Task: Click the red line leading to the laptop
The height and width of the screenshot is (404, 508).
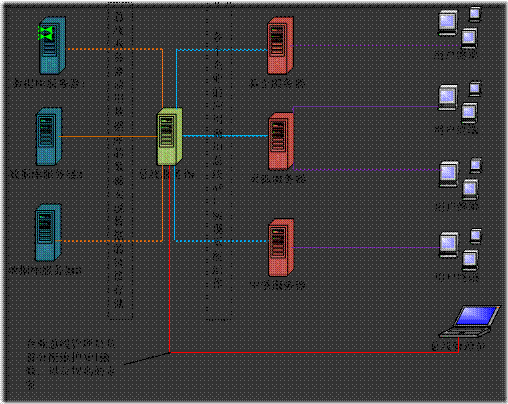Action: [x=313, y=352]
